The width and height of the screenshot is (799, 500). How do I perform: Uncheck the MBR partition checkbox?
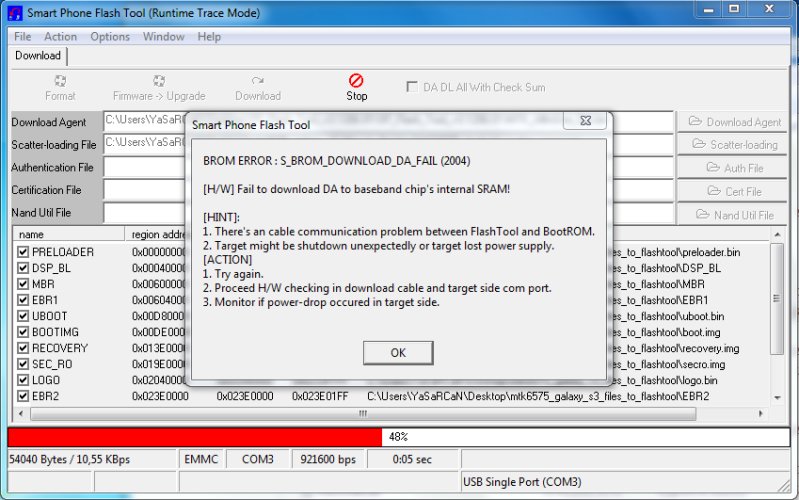pyautogui.click(x=22, y=284)
